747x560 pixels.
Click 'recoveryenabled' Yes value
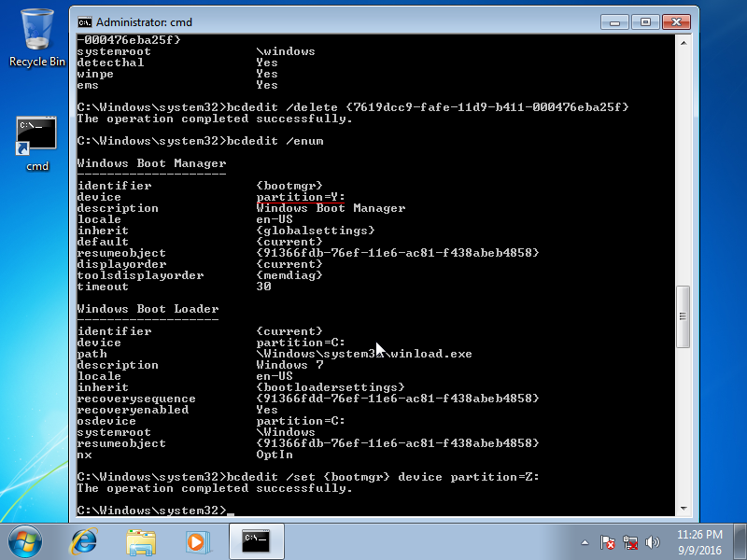pyautogui.click(x=267, y=410)
